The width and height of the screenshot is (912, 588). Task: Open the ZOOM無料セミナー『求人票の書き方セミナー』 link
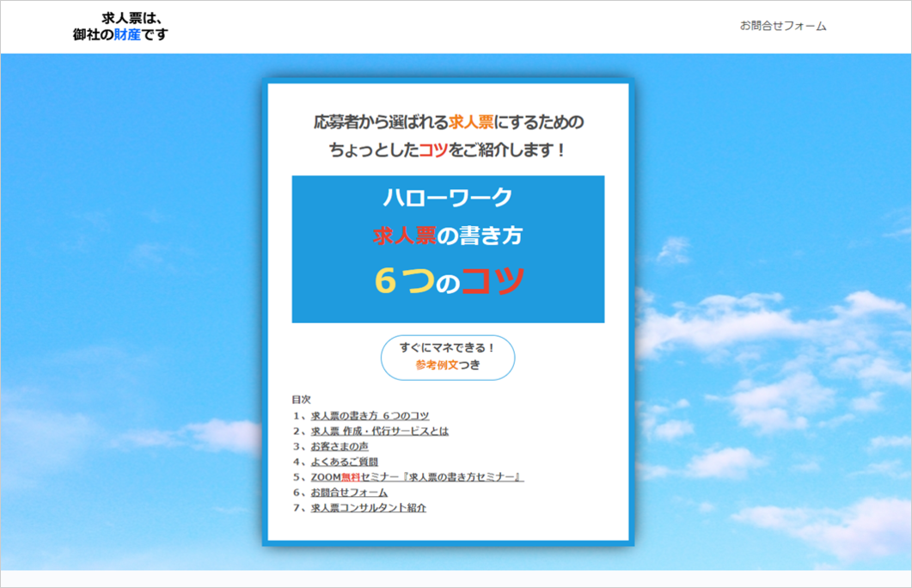click(417, 477)
